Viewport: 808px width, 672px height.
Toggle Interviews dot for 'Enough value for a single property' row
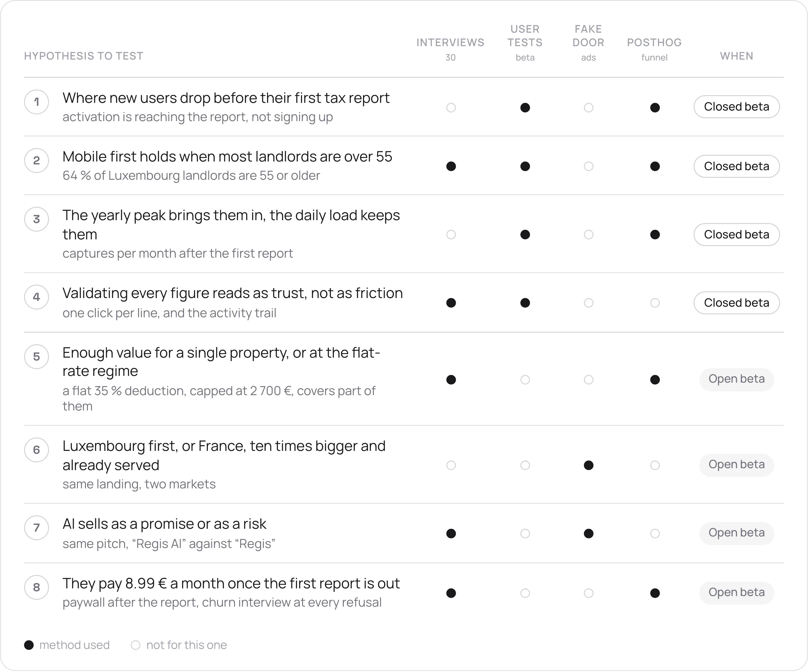(x=451, y=380)
